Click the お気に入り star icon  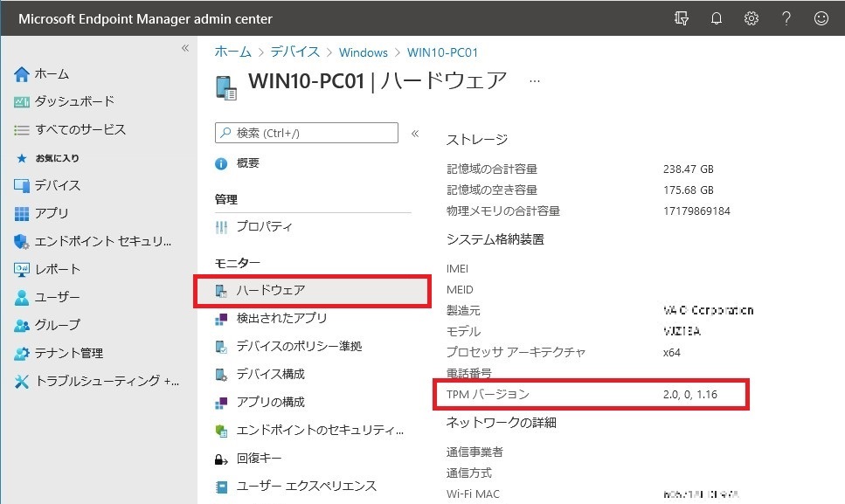pyautogui.click(x=22, y=158)
